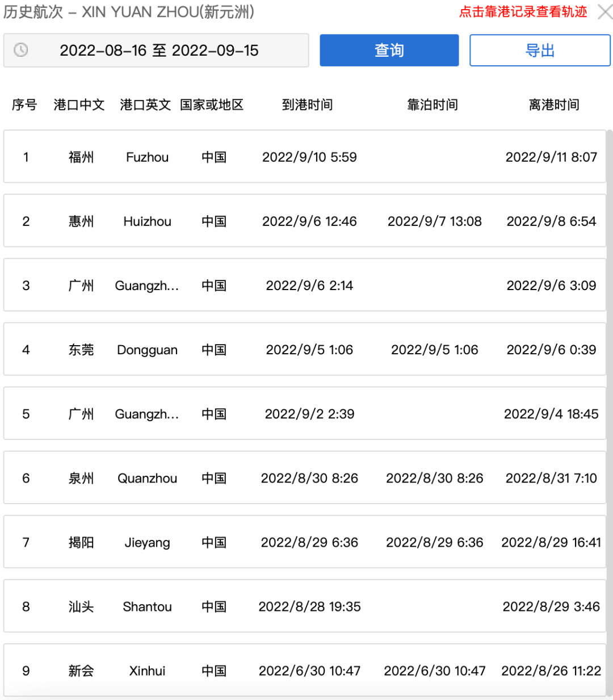The width and height of the screenshot is (613, 700).
Task: Open the 惠州 port record row
Action: pos(305,221)
